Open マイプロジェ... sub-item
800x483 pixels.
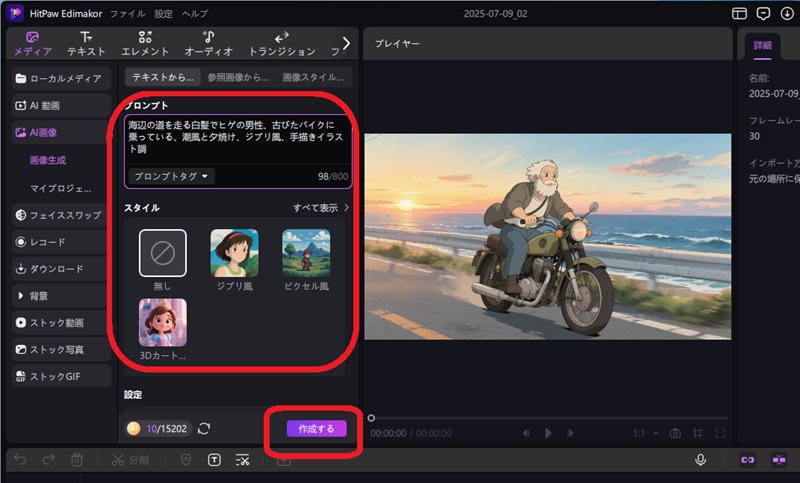pyautogui.click(x=60, y=188)
